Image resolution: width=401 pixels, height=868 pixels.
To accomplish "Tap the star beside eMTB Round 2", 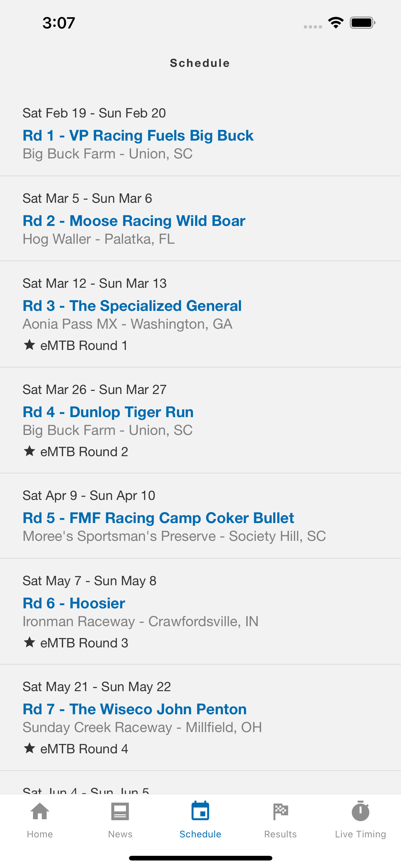I will (29, 451).
